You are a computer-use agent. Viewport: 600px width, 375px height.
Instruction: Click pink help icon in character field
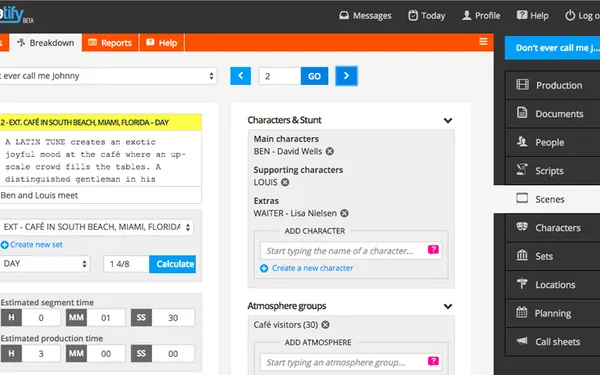[433, 250]
